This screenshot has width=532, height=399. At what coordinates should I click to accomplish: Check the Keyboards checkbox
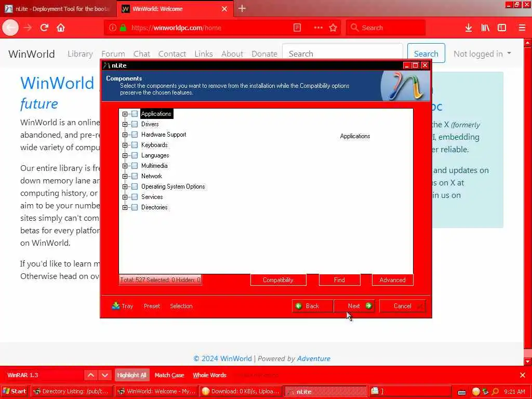click(x=135, y=145)
